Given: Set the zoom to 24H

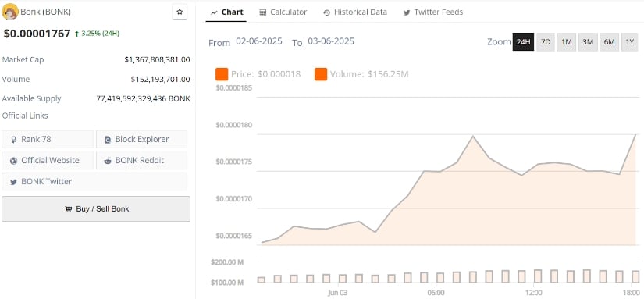Looking at the screenshot, I should (523, 42).
